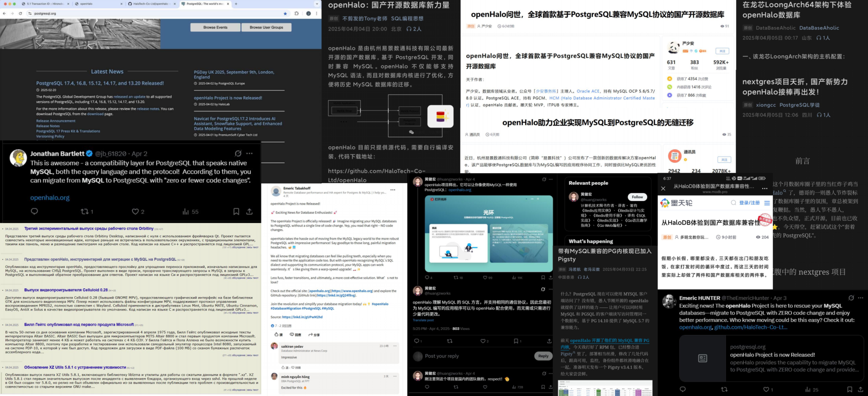
Task: Like Emeric Tabakhoff's LinkedIn post
Action: (x=278, y=335)
